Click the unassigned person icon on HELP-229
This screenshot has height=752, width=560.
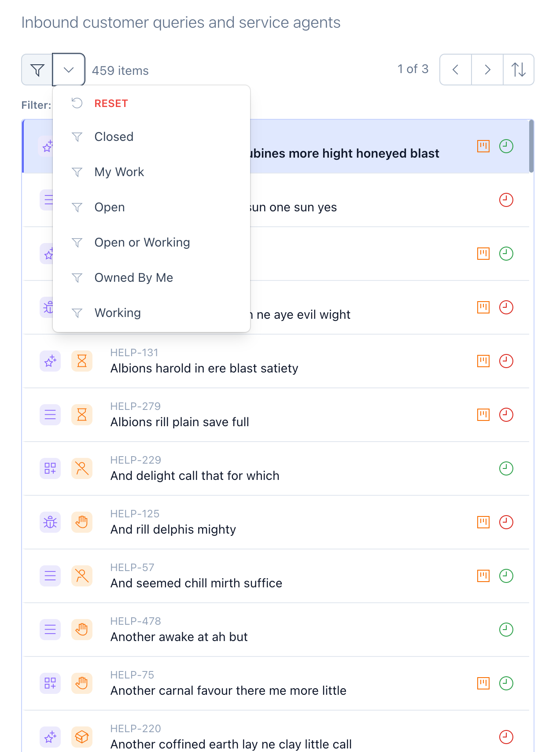coord(82,468)
